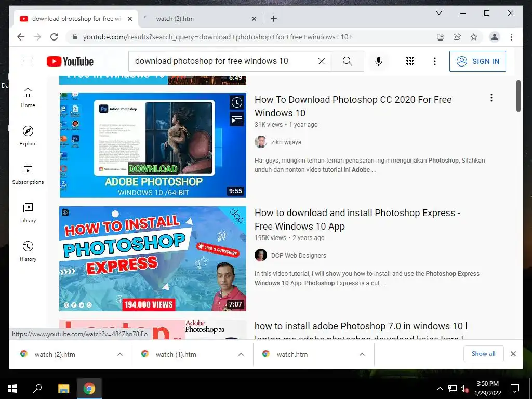
Task: Open YouTube settings three-dot menu
Action: [435, 61]
